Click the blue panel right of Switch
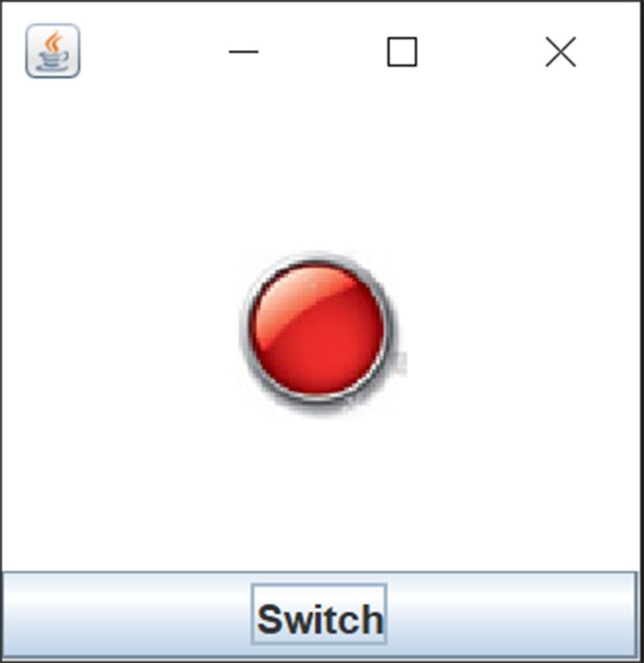 [x=512, y=614]
